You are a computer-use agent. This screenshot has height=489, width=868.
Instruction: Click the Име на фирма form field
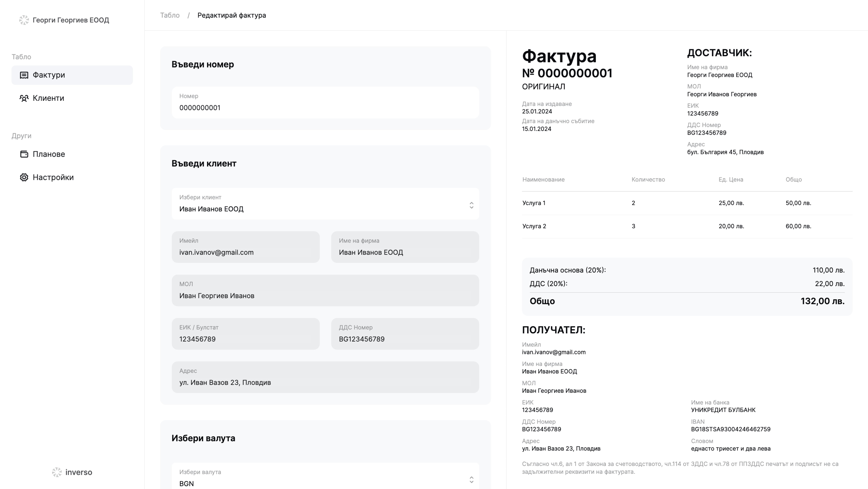point(405,247)
